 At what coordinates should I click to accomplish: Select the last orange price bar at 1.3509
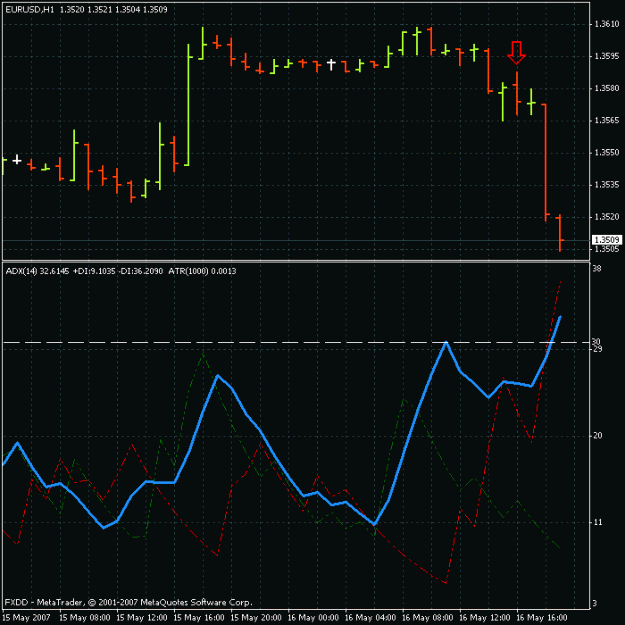coord(560,233)
